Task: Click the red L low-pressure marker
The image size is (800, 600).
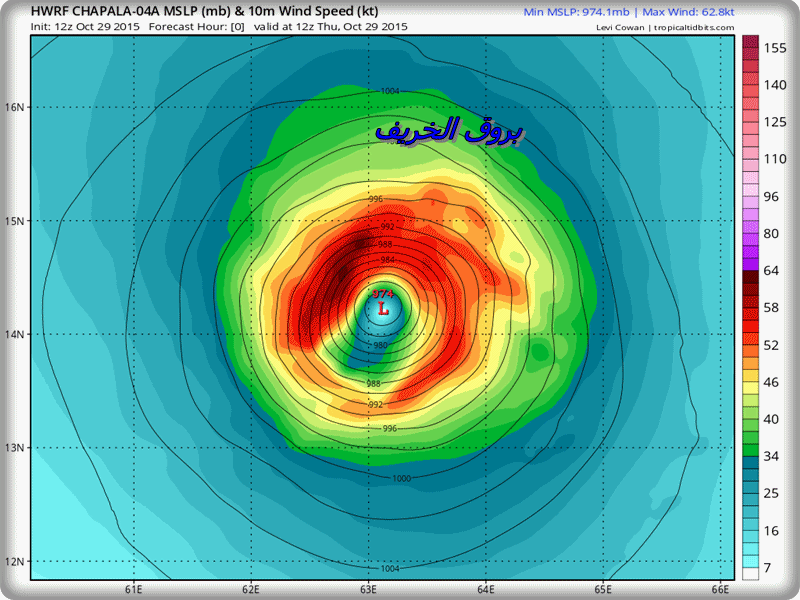Action: click(x=383, y=309)
